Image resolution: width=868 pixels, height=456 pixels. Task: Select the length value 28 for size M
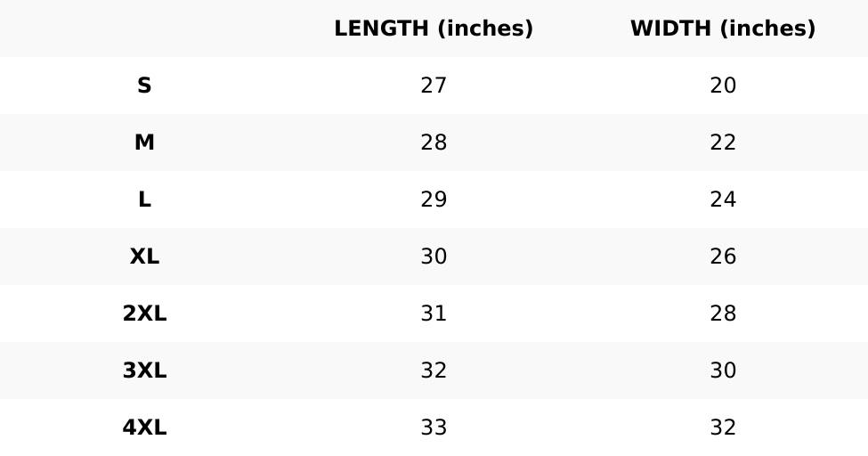click(x=434, y=142)
